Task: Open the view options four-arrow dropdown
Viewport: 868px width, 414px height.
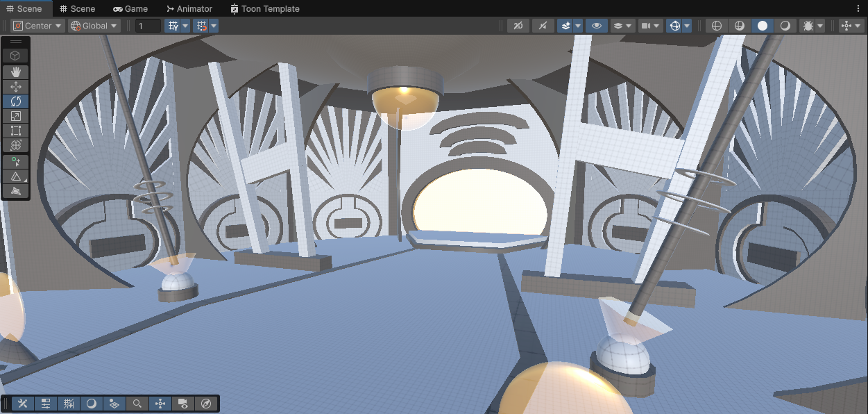Action: click(851, 26)
